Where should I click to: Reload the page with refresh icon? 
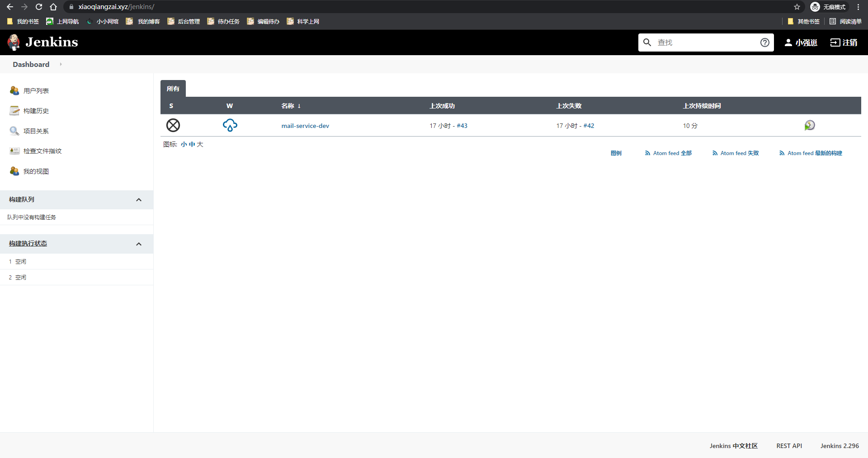39,7
